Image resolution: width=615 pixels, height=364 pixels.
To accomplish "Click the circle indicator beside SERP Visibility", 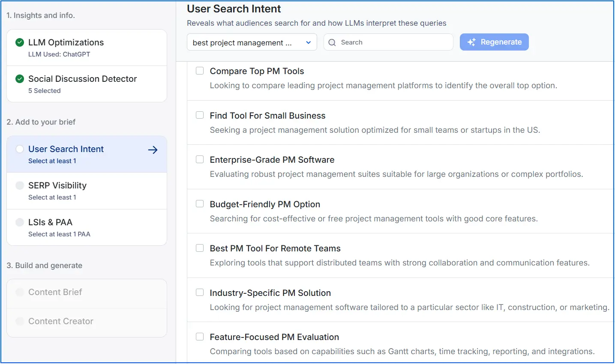I will coord(19,185).
